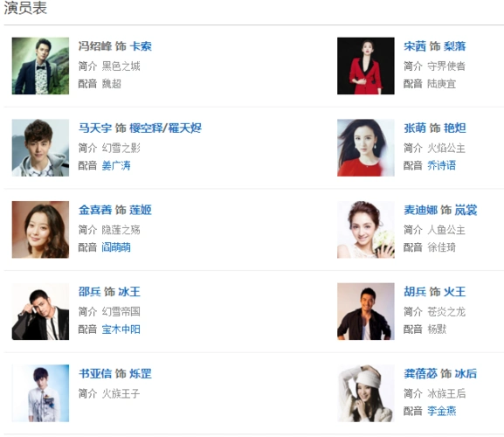504x437 pixels.
Task: Click character link 卡索
Action: click(141, 46)
